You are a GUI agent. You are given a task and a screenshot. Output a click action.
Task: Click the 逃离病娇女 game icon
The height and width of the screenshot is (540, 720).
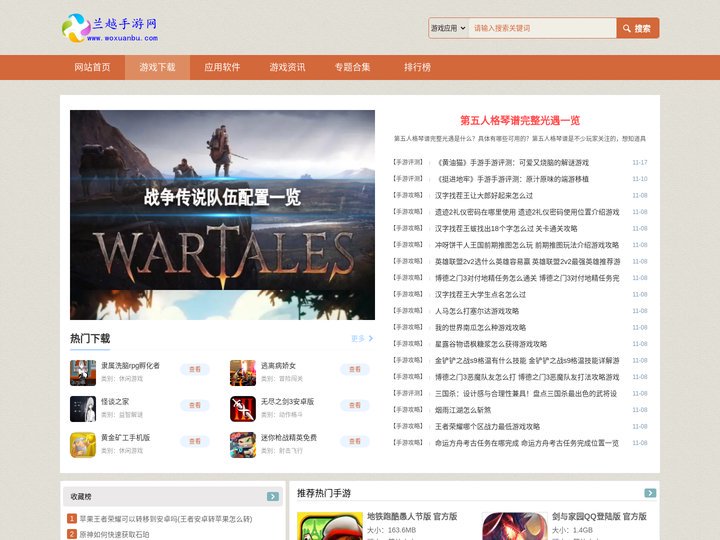click(x=243, y=372)
